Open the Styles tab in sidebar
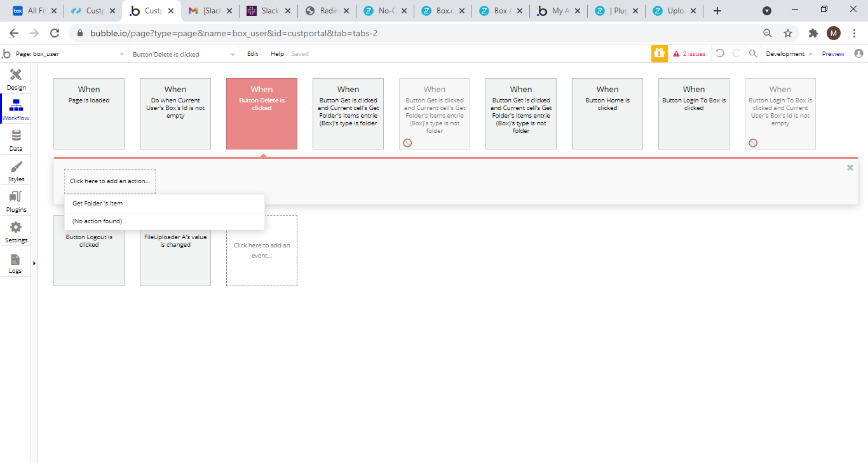 (x=16, y=170)
